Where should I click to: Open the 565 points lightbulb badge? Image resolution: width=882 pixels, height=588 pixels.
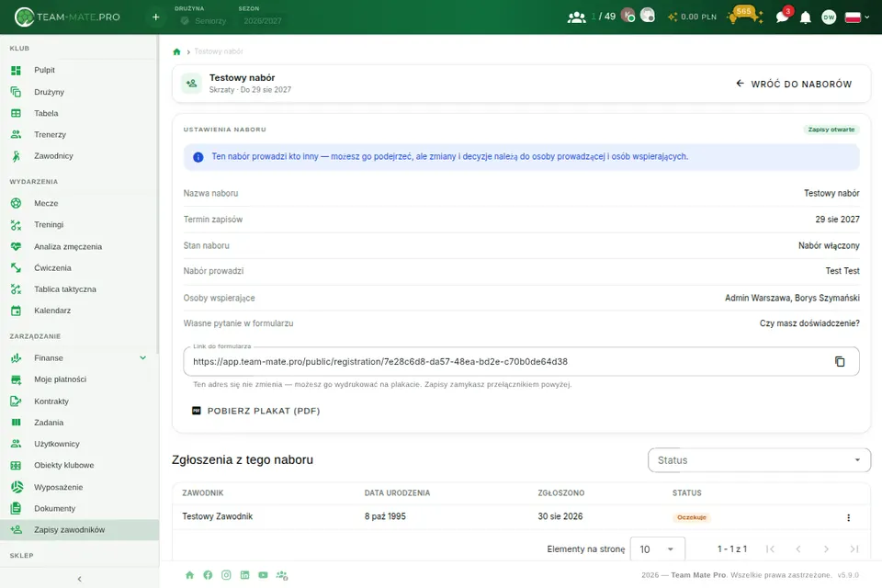[744, 16]
